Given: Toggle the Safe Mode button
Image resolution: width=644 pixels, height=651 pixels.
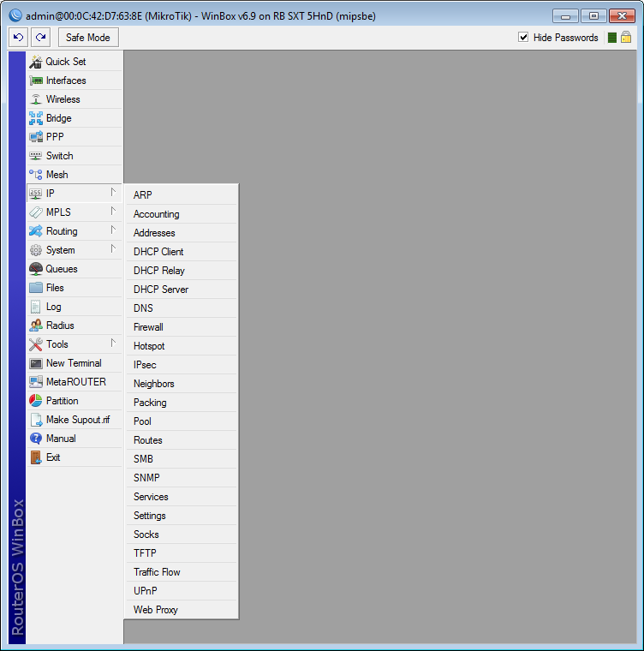Looking at the screenshot, I should click(x=88, y=38).
